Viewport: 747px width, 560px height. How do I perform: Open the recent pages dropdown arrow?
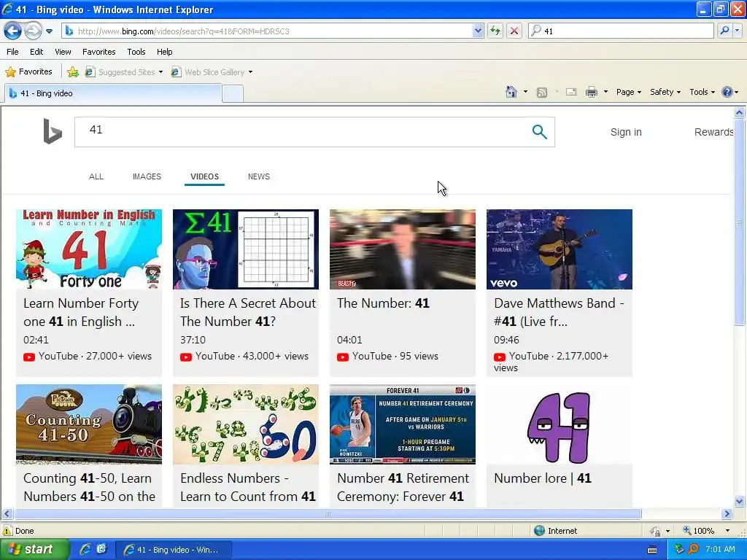[49, 31]
